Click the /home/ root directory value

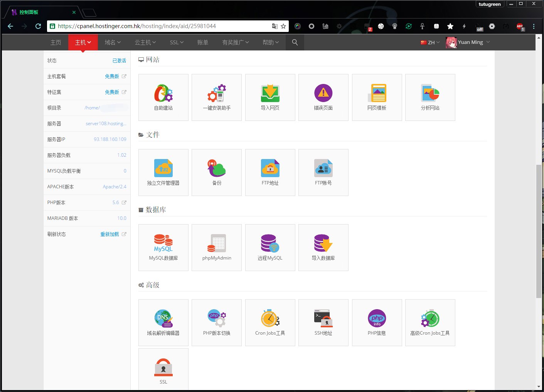[92, 108]
